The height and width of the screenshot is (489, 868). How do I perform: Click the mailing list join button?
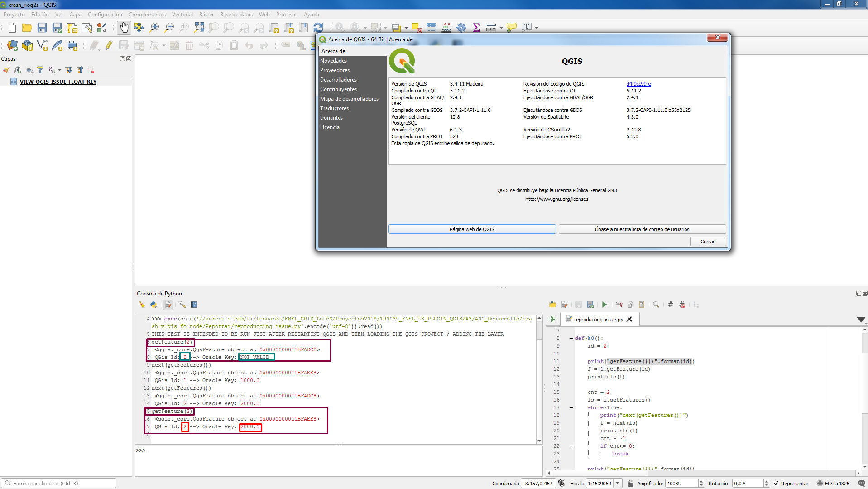pos(642,229)
